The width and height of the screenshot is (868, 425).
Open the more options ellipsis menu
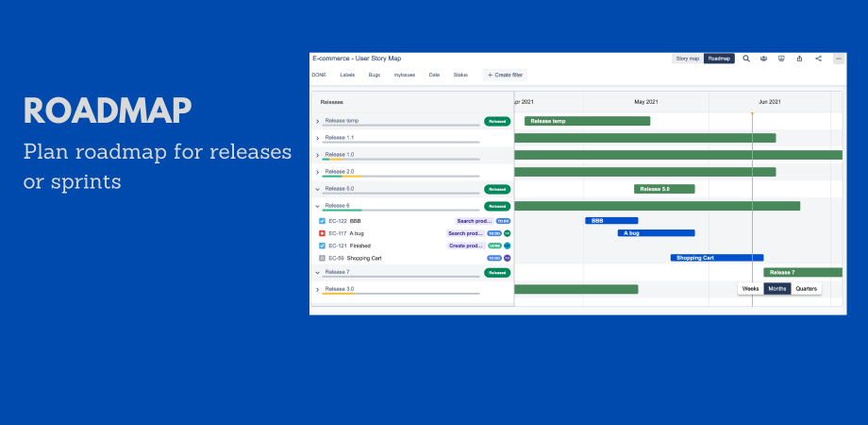838,59
